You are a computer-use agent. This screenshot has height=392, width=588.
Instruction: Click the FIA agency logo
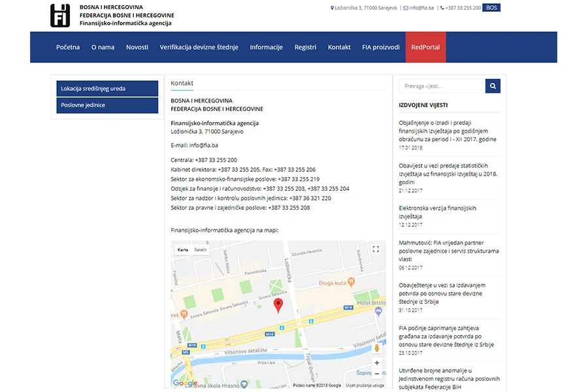coord(60,16)
